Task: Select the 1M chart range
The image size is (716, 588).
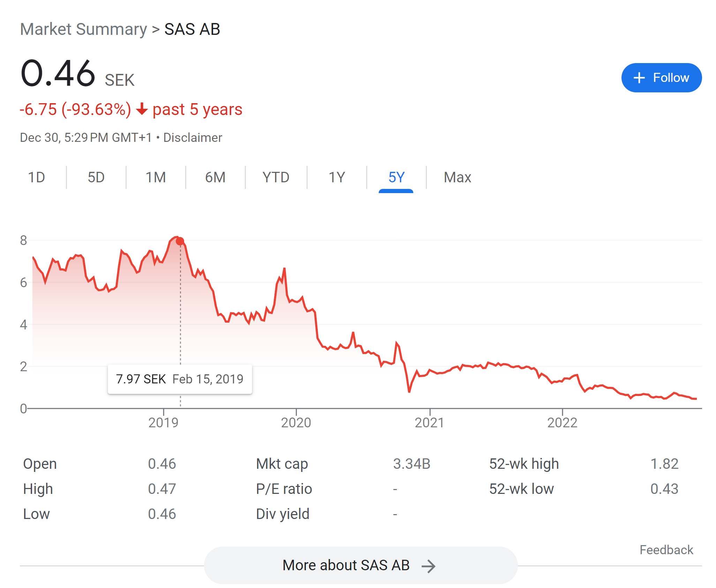Action: (x=156, y=177)
